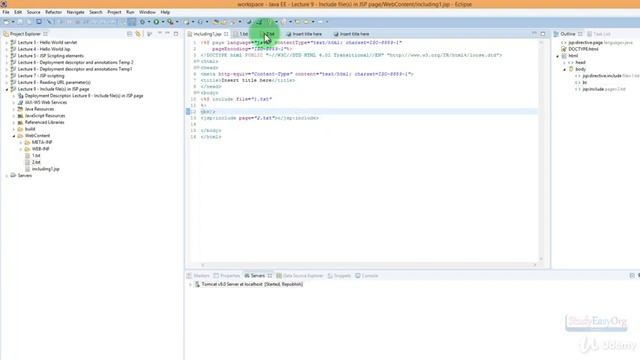Toggle Link with Editor in Project Explorer
This screenshot has width=640, height=360.
[x=138, y=34]
